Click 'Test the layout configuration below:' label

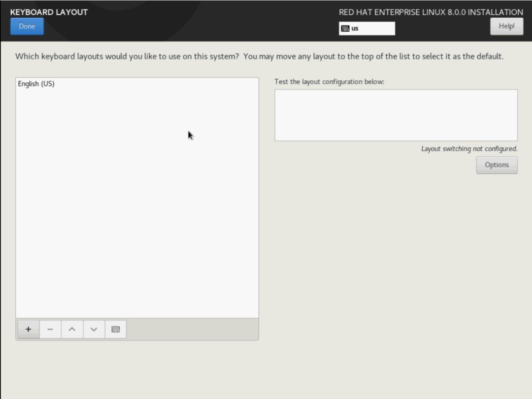(x=329, y=82)
